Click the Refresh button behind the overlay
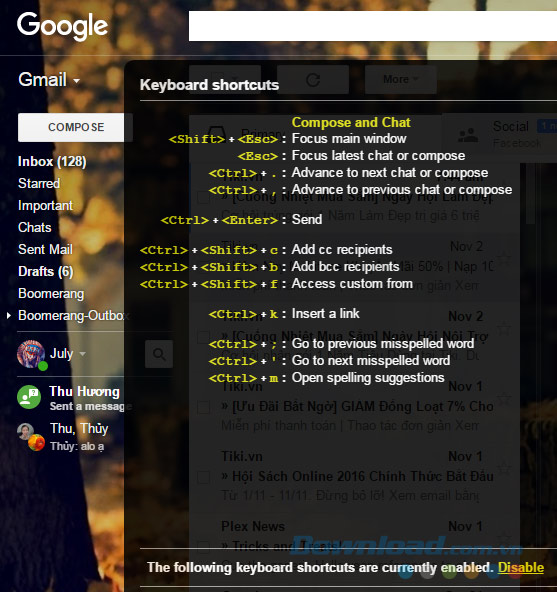This screenshot has width=557, height=592. (x=313, y=80)
